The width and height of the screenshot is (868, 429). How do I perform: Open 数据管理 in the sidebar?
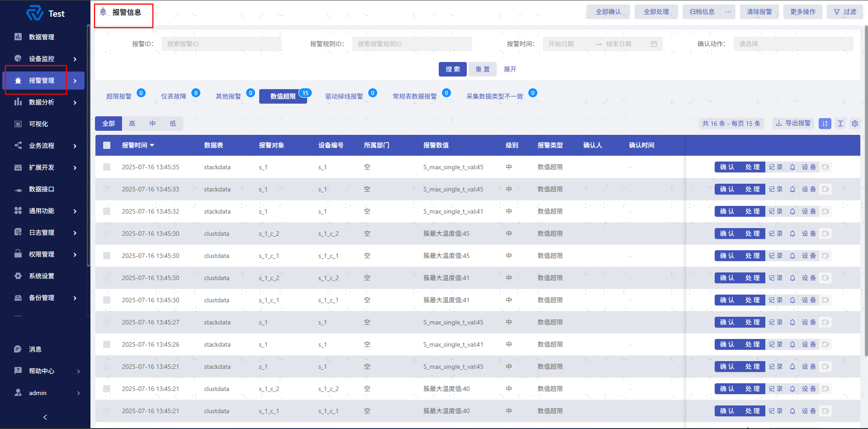pyautogui.click(x=42, y=37)
